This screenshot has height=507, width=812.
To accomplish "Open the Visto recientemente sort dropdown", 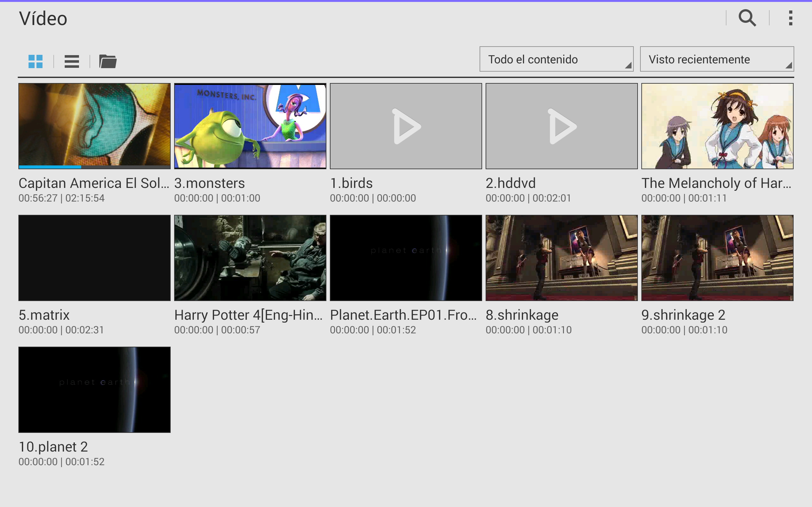I will point(717,59).
